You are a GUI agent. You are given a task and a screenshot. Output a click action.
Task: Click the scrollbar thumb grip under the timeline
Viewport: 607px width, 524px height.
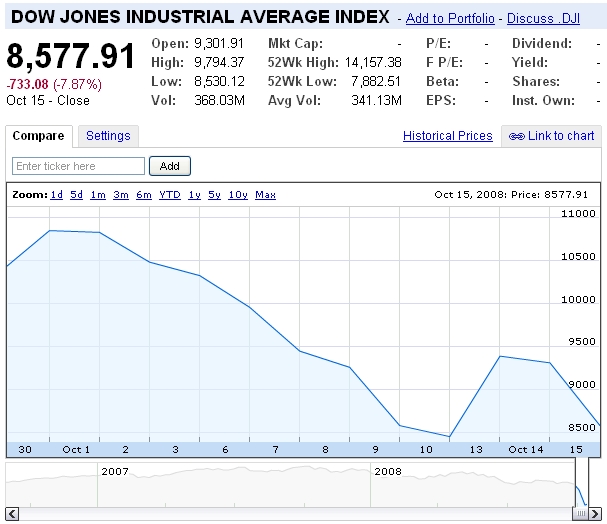(x=580, y=514)
